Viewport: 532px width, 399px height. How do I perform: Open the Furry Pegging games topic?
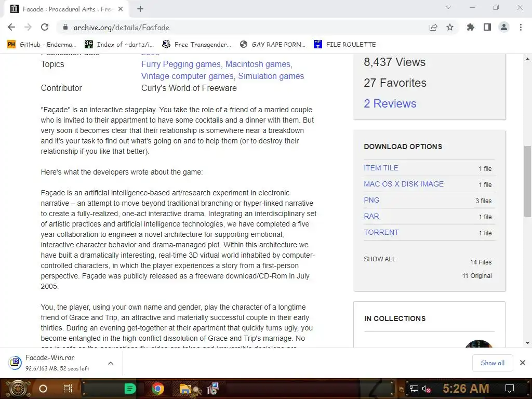coord(181,64)
